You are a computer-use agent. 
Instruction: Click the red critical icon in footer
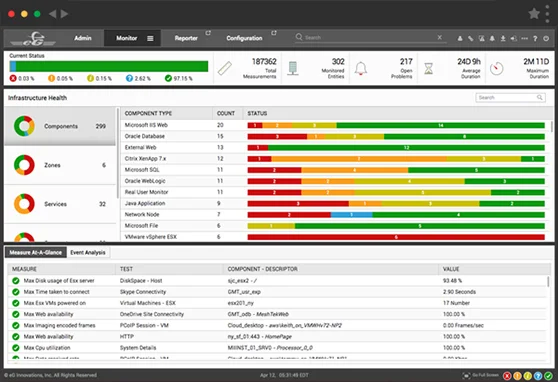[507, 376]
